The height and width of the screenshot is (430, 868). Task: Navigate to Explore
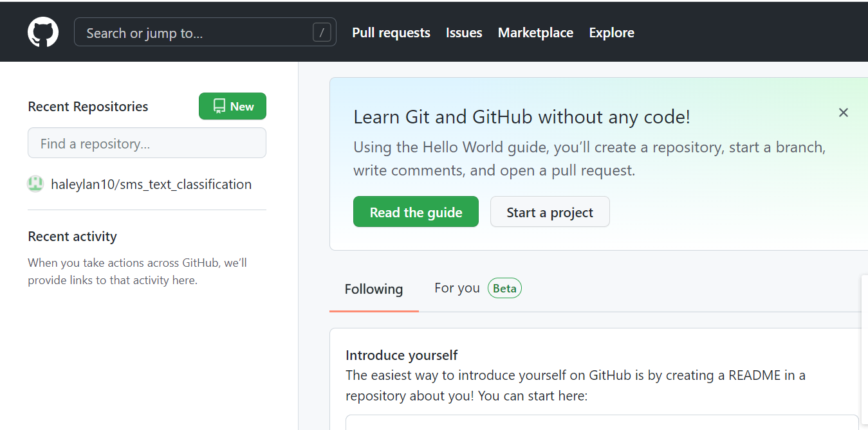611,33
